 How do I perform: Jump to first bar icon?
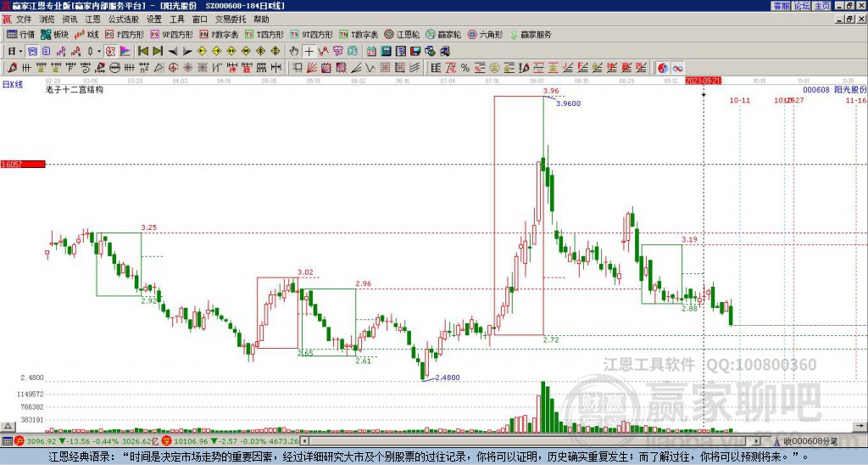(x=142, y=51)
